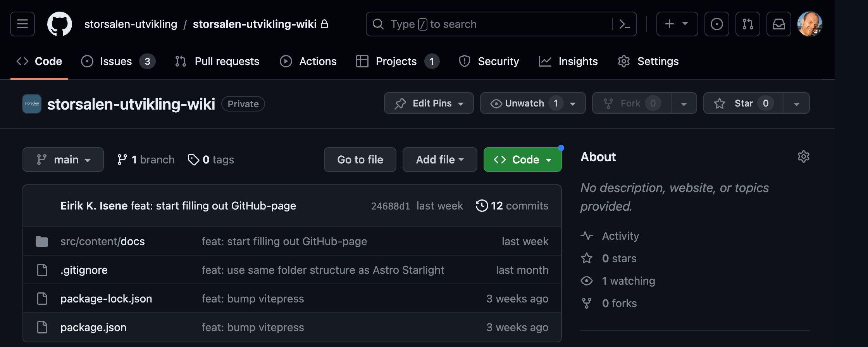
Task: Click author name Eirik K. Isene
Action: pos(94,206)
